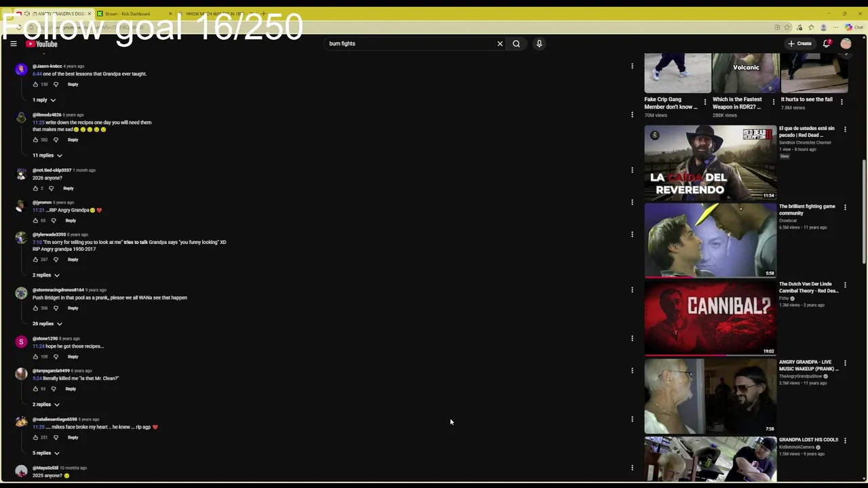Open the 'Volcanic' short thumbnail
Screen dimensions: 868x488
(746, 73)
